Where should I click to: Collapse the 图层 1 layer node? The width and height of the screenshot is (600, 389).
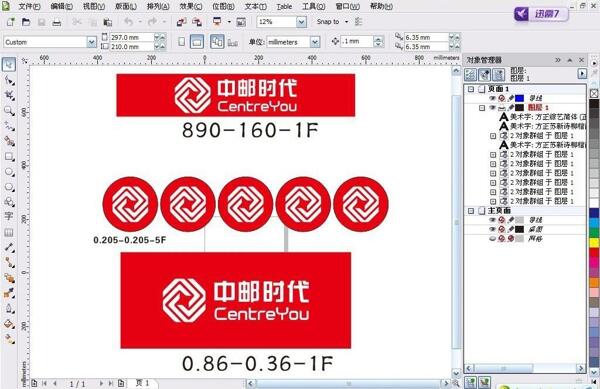[482, 108]
